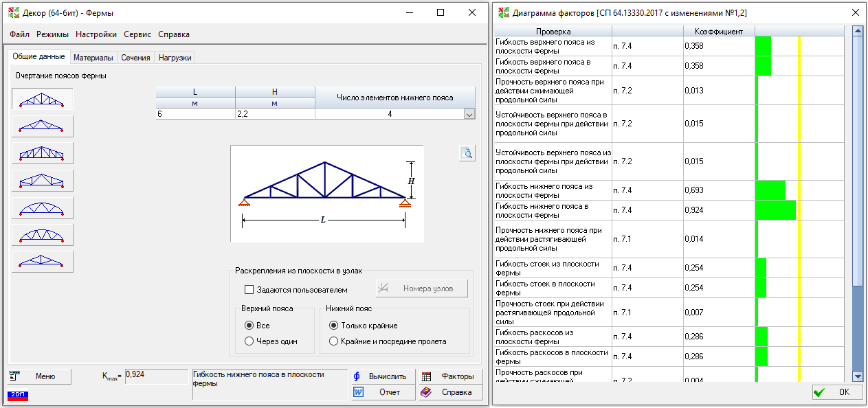Open the Режимы menu
The width and height of the screenshot is (868, 408).
coord(52,34)
